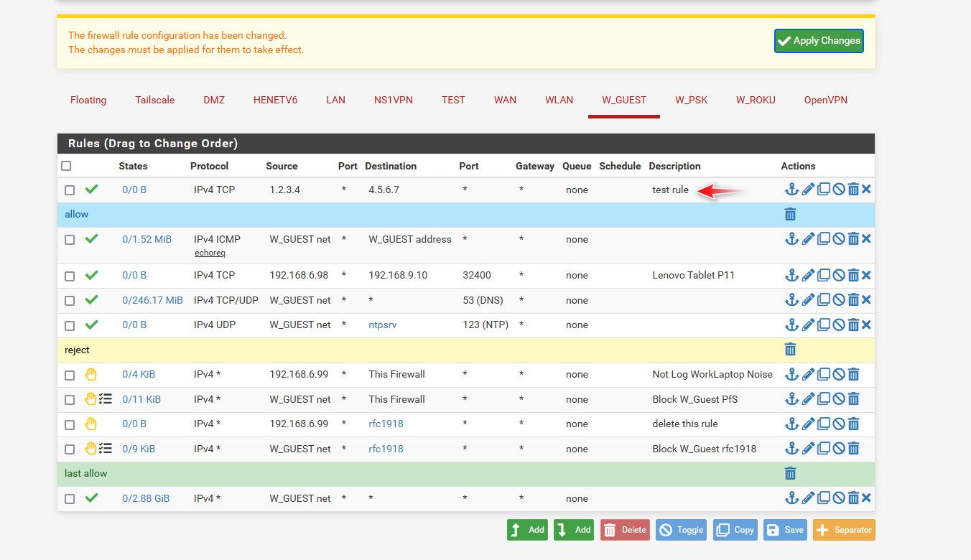The width and height of the screenshot is (971, 560).
Task: Disable the test rule with ban icon
Action: 838,190
